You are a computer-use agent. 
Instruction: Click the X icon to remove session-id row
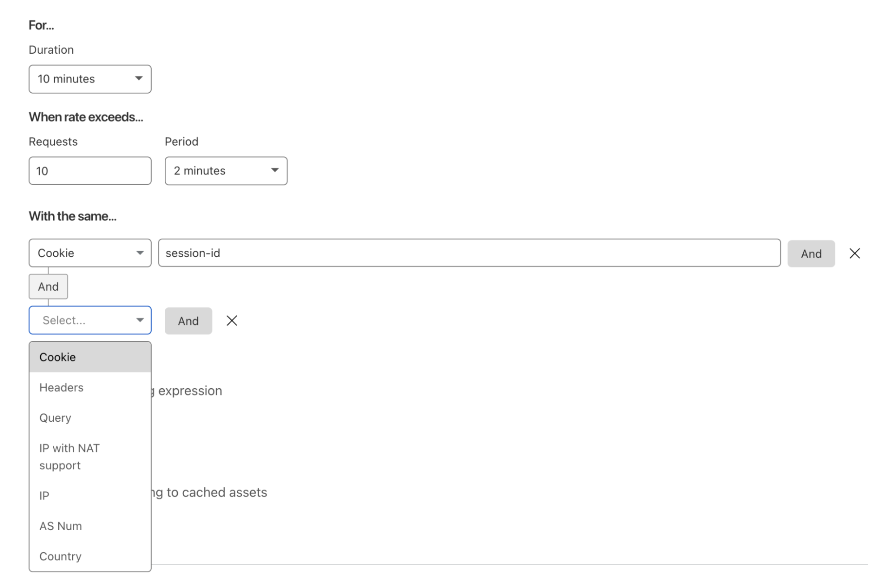[855, 253]
